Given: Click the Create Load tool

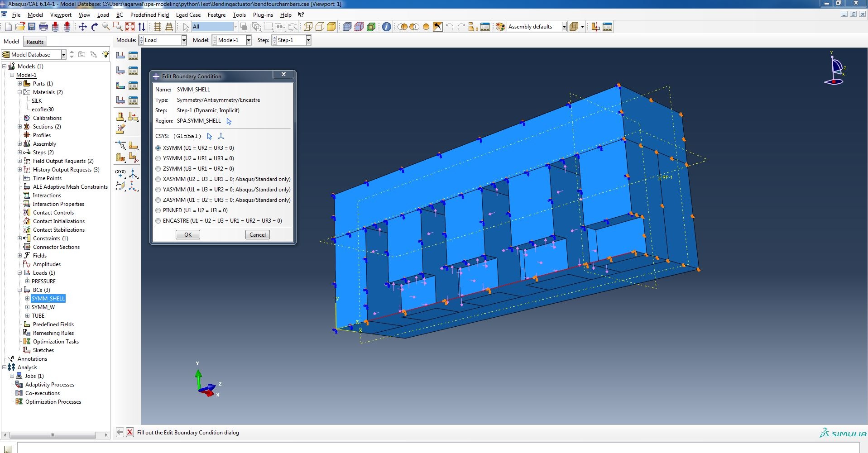Looking at the screenshot, I should coord(120,56).
